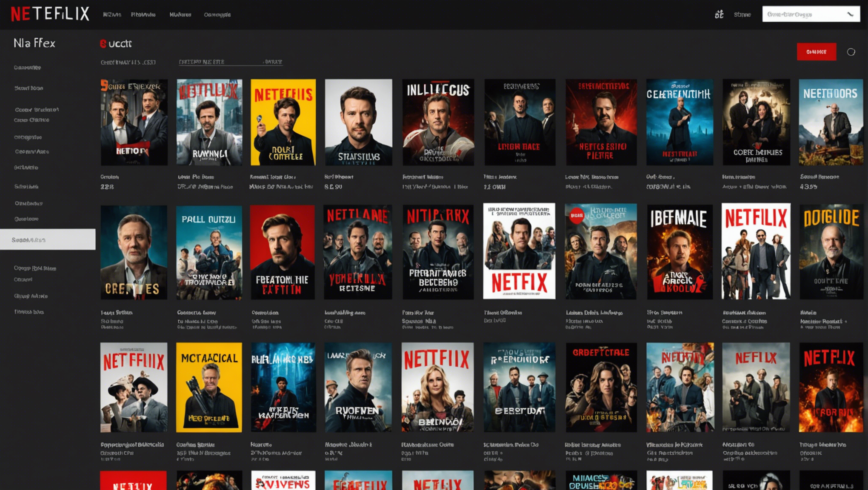Open the LINOM RACE dark poster
This screenshot has height=490, width=868.
520,122
